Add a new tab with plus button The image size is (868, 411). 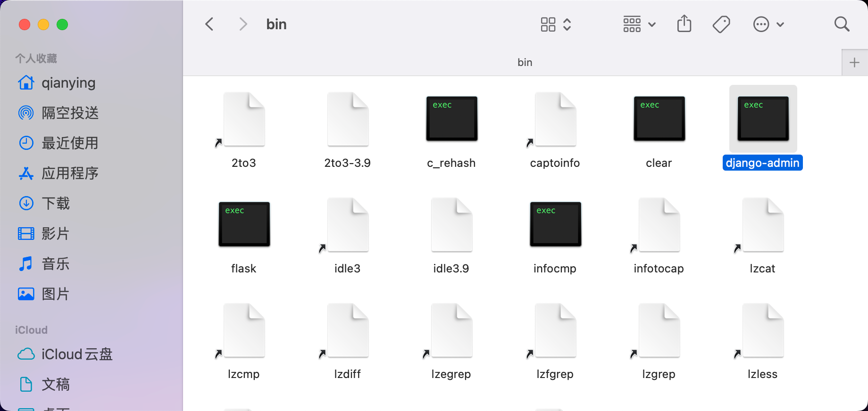click(x=854, y=62)
